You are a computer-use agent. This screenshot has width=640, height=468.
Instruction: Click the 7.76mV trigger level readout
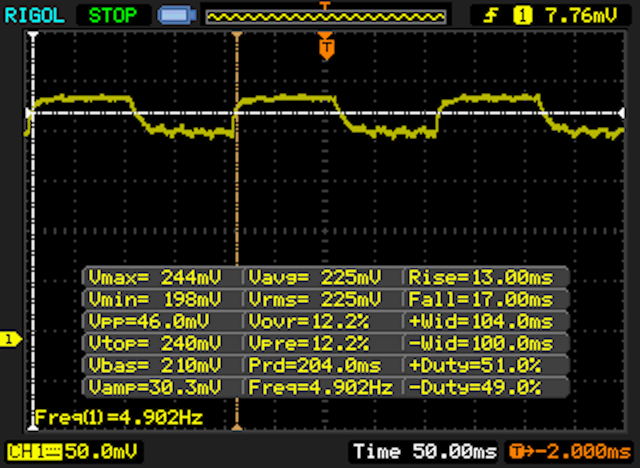pos(581,16)
